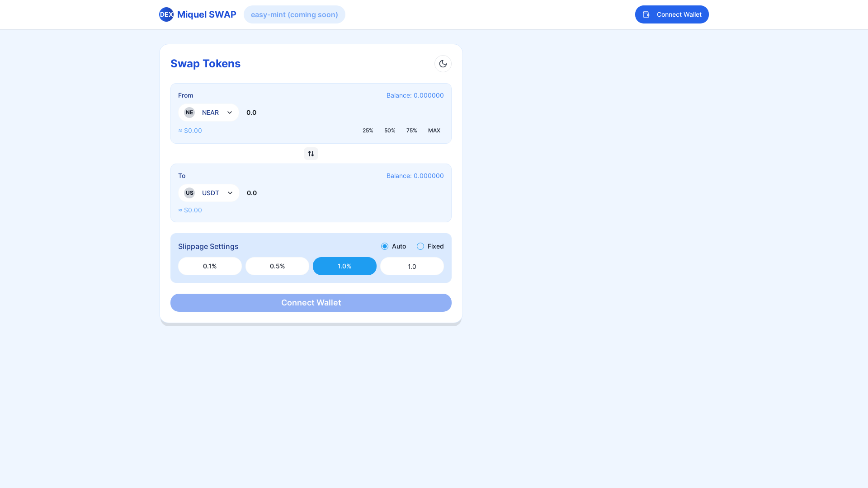This screenshot has width=868, height=488.
Task: Use MAX balance amount
Action: pos(434,131)
